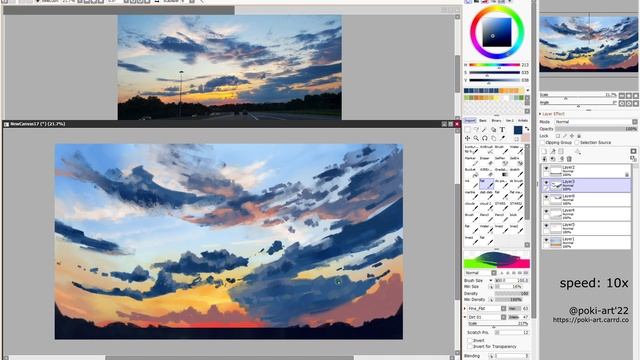Viewport: 640px width, 360px height.
Task: Adjust the layer Opacity slider
Action: [x=596, y=129]
